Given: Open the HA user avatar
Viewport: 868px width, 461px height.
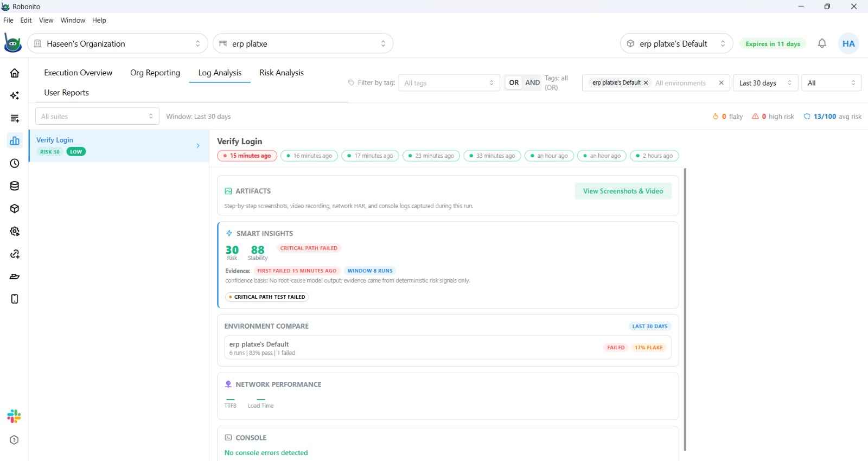Looking at the screenshot, I should click(x=848, y=43).
